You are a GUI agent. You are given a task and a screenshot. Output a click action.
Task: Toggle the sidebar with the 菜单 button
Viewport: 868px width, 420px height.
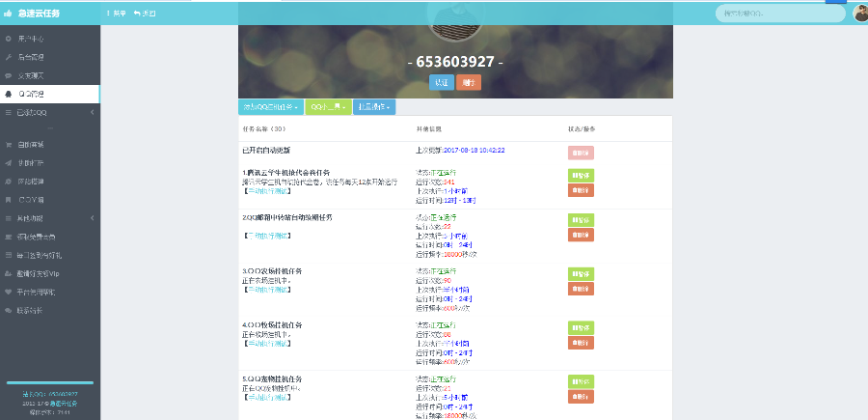click(x=117, y=13)
